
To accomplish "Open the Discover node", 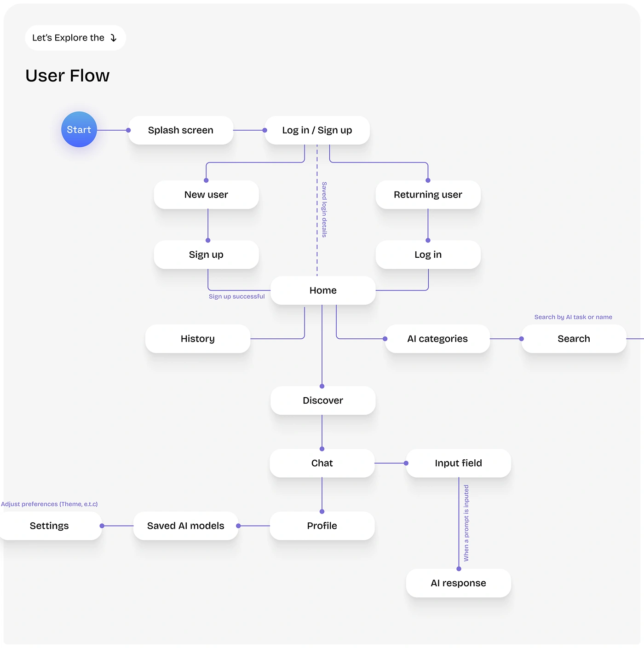I will pos(323,400).
